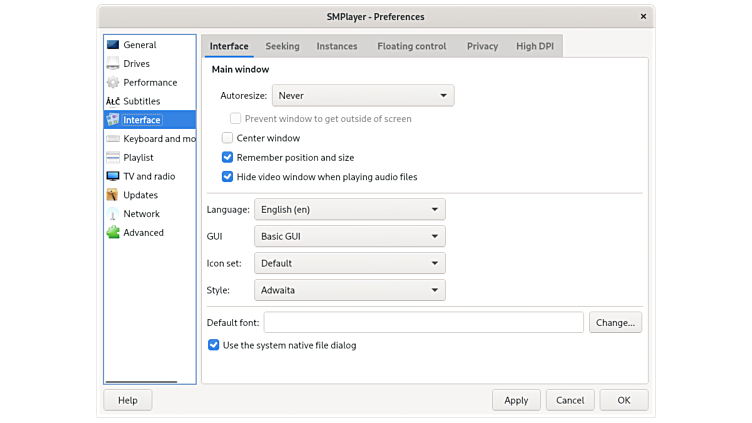
Task: Open Keyboard and mouse settings icon
Action: pos(113,139)
